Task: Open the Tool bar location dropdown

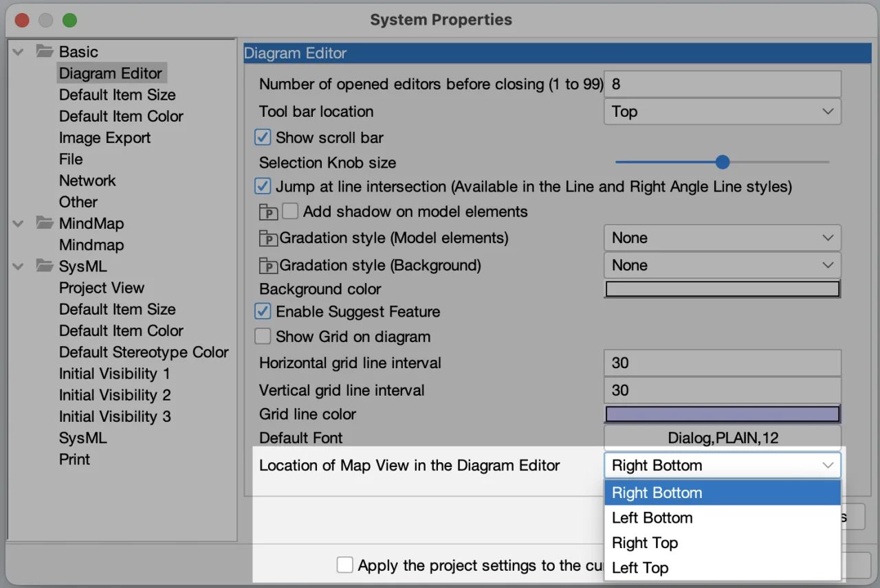Action: coord(723,111)
